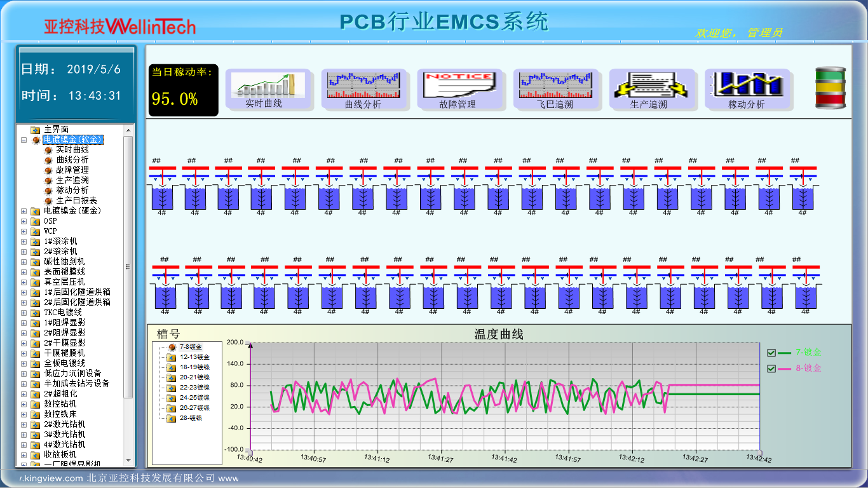Click the kingview.com footer link
Screen dimensions: 868x488
click(51, 478)
